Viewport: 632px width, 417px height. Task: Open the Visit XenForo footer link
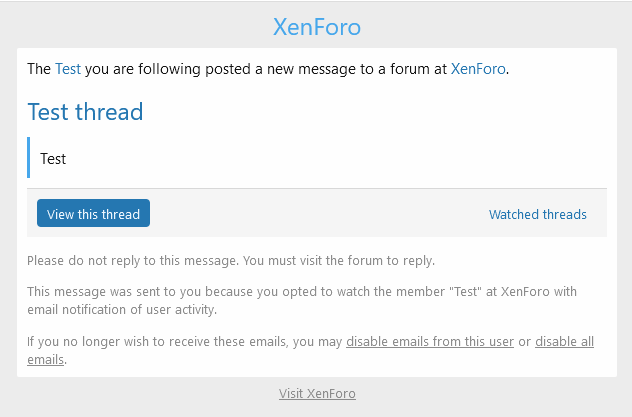pos(317,394)
